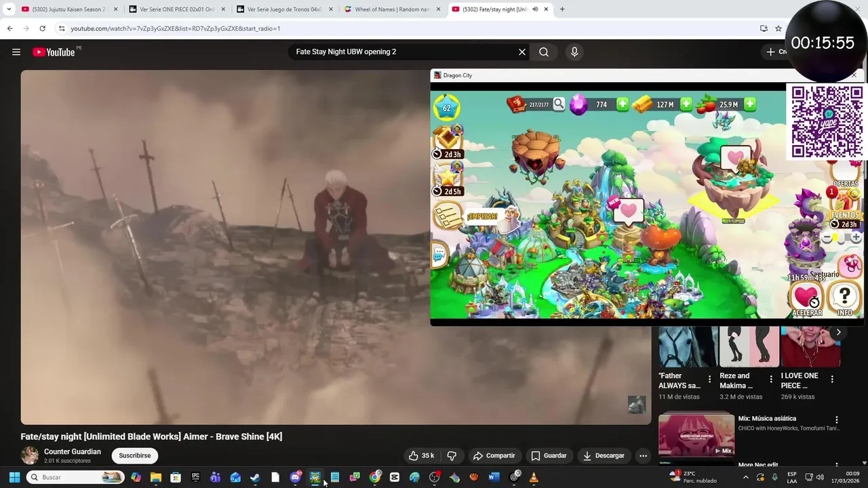The width and height of the screenshot is (868, 488).
Task: Go to the YouTube home logo
Action: (54, 52)
